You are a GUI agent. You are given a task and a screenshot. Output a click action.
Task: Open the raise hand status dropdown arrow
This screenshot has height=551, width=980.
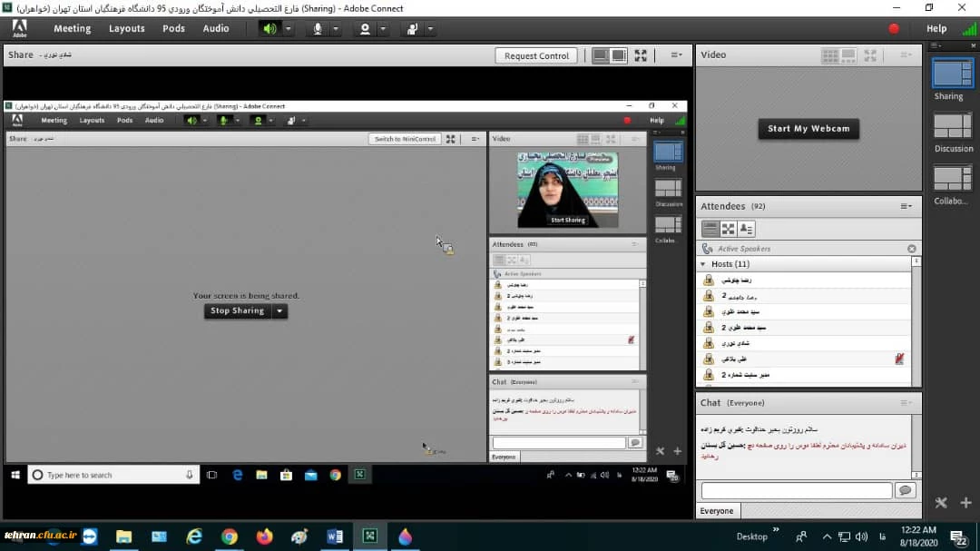point(430,29)
